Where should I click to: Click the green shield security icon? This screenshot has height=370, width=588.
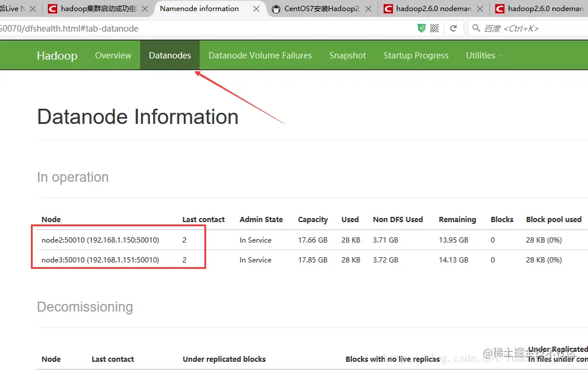422,28
